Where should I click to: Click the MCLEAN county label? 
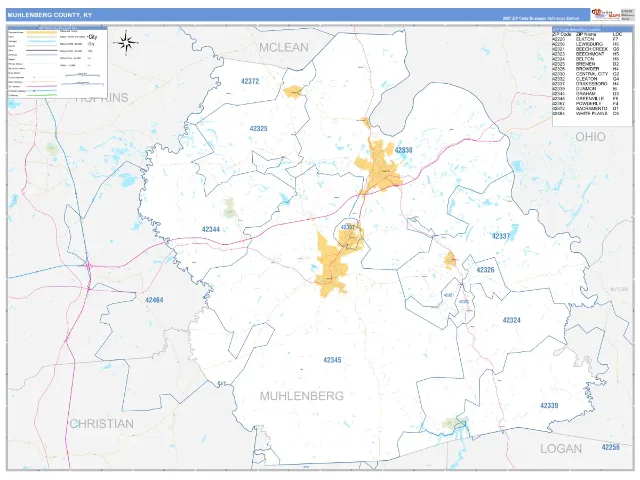(x=284, y=48)
